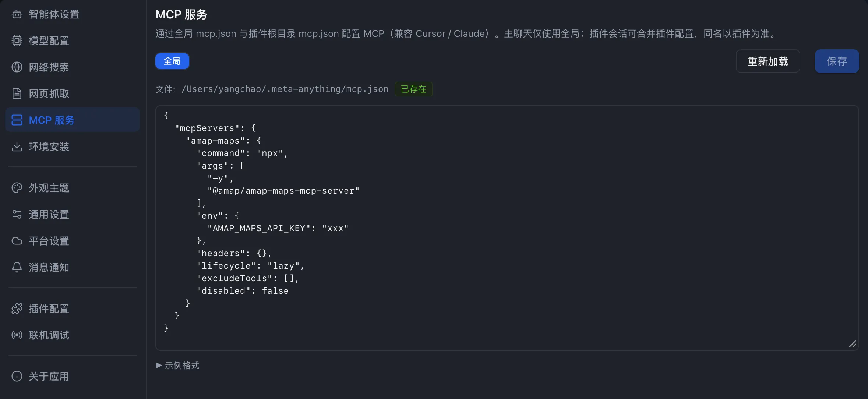This screenshot has height=399, width=868.
Task: Click the server icon for MCP 服务
Action: pos(17,120)
